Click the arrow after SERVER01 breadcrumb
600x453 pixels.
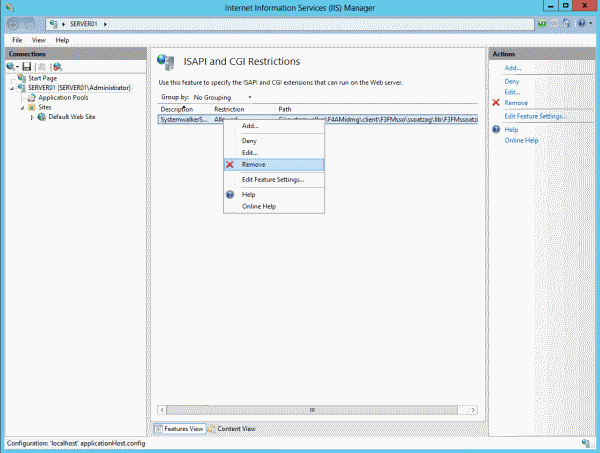(105, 24)
